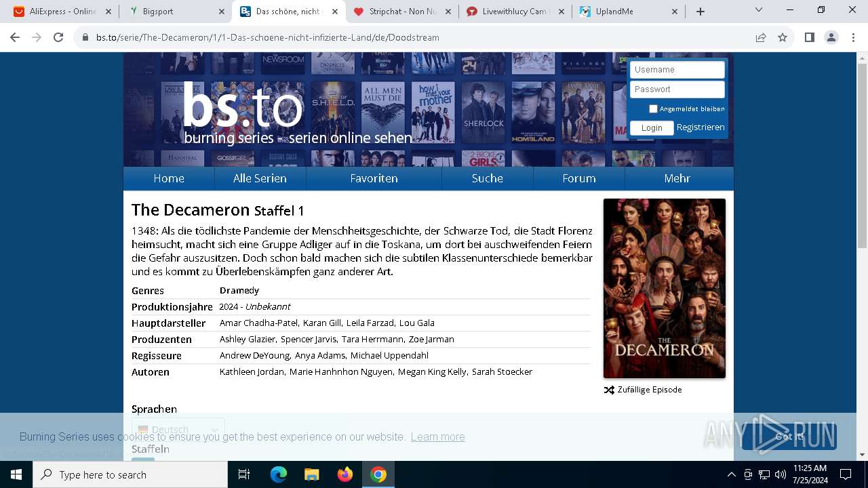868x488 pixels.
Task: Share this page icon
Action: 761,37
